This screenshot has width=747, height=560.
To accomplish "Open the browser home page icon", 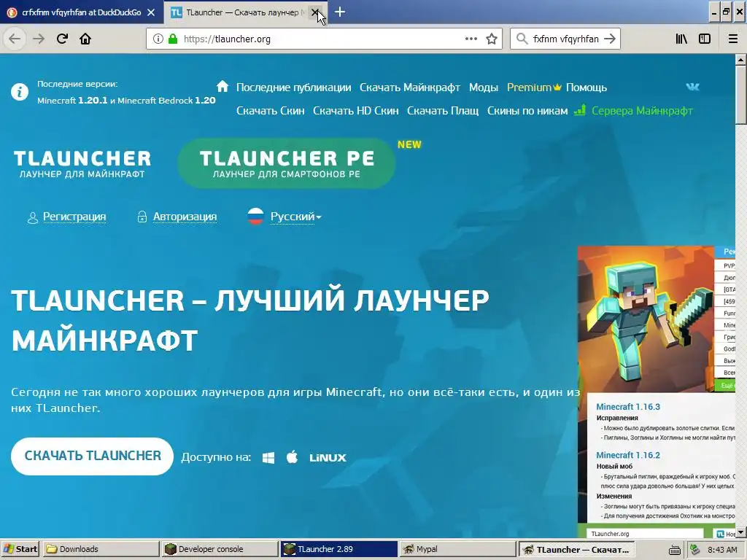I will click(85, 39).
